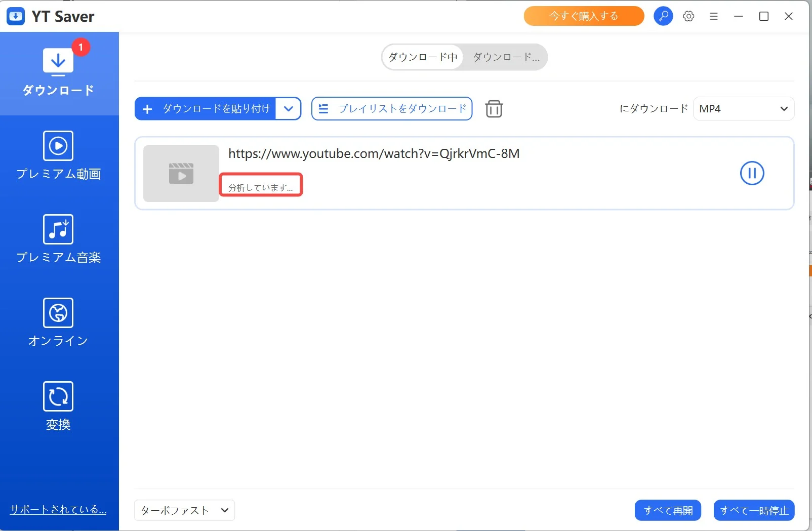Click the すべて一時停止 button
Screen dimensions: 812x531
[x=754, y=510]
